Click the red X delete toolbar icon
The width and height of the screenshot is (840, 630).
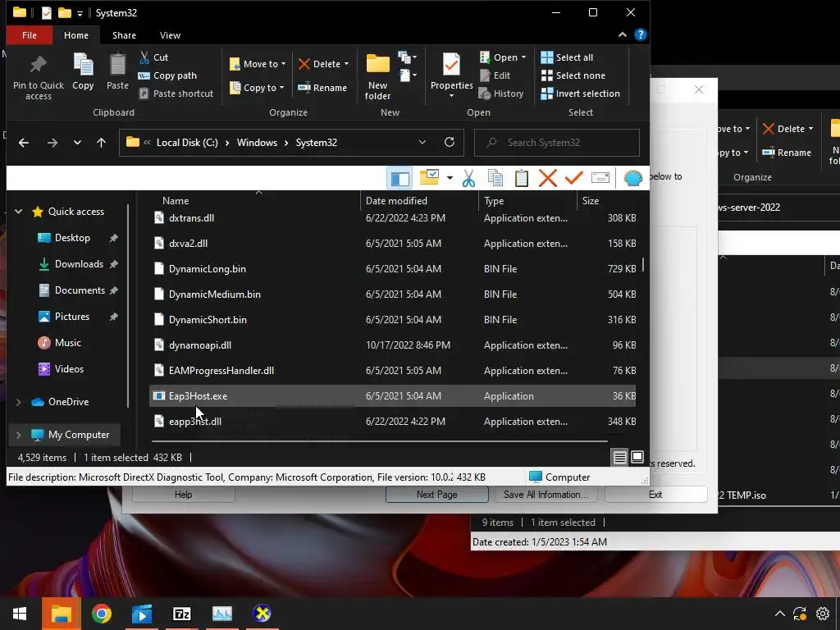click(547, 178)
